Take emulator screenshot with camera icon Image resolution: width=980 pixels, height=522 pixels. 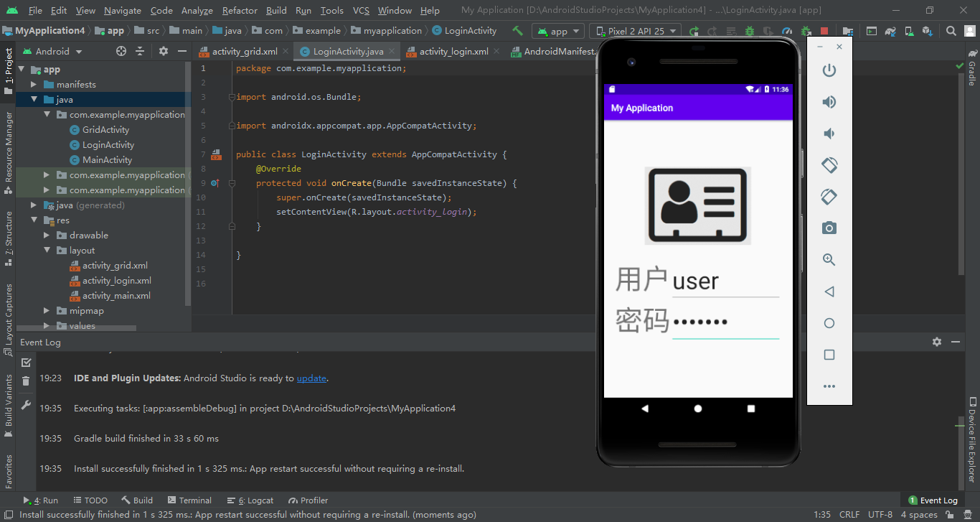click(x=829, y=228)
